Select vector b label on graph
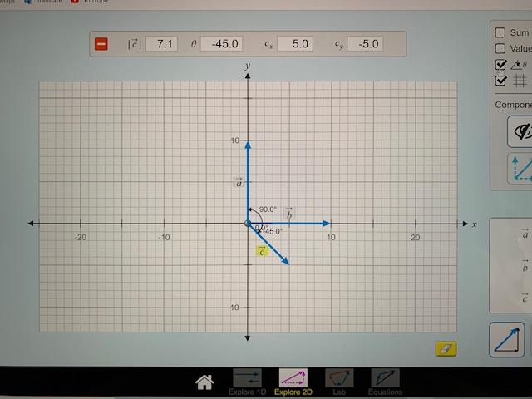The width and height of the screenshot is (532, 399). (x=289, y=213)
